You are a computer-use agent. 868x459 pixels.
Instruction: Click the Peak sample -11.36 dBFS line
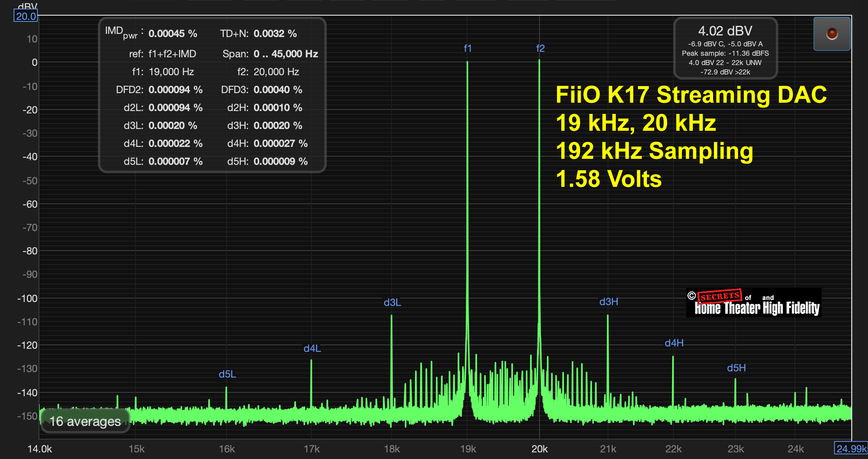(x=725, y=53)
